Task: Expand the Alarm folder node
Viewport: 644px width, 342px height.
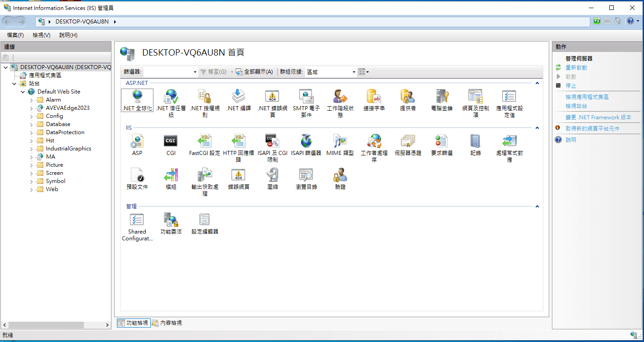Action: [32, 100]
